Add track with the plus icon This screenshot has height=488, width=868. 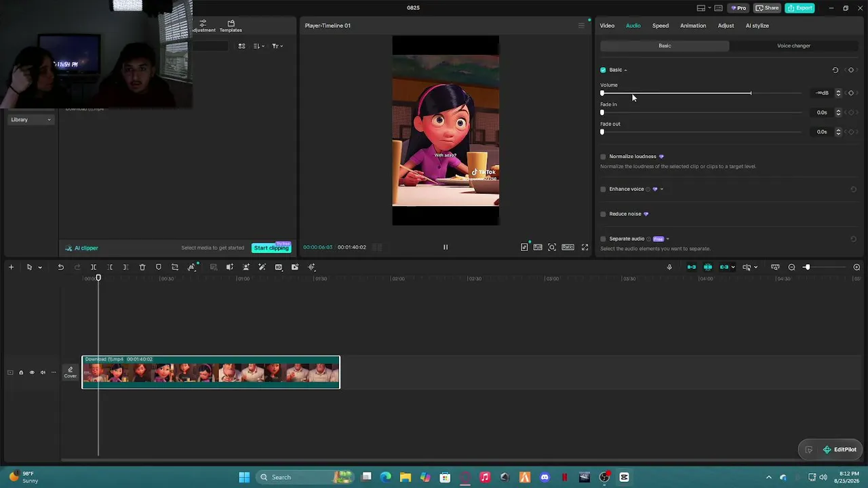pos(11,267)
